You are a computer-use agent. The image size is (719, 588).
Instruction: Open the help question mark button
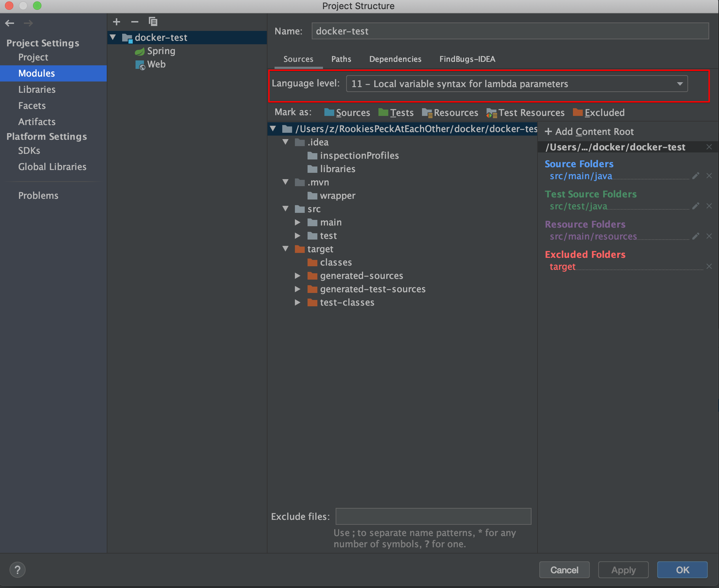[x=18, y=569]
